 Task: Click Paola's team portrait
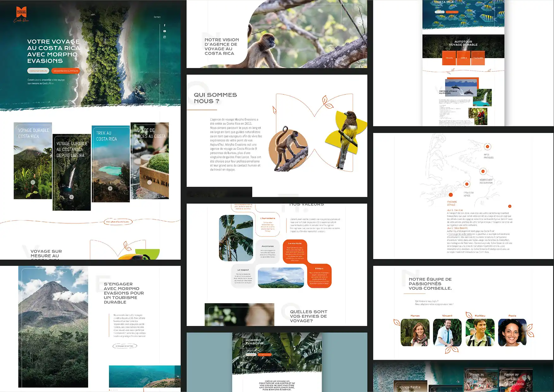click(512, 332)
